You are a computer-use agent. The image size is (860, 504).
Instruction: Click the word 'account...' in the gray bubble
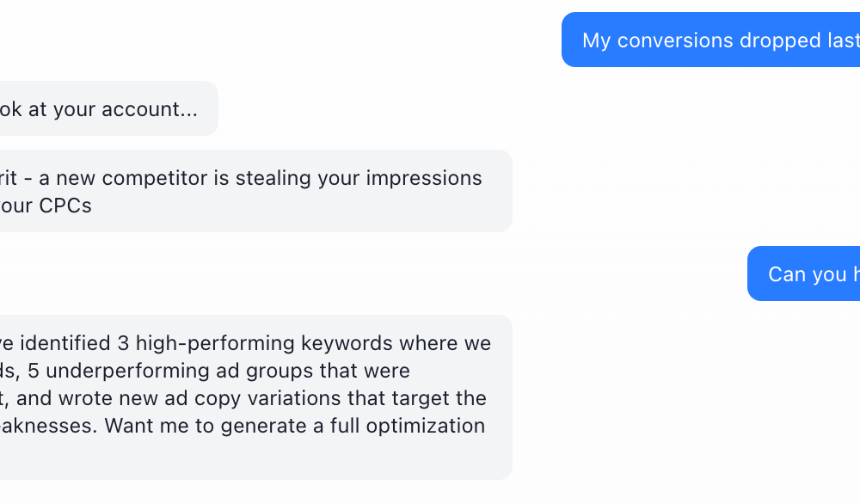pyautogui.click(x=150, y=109)
